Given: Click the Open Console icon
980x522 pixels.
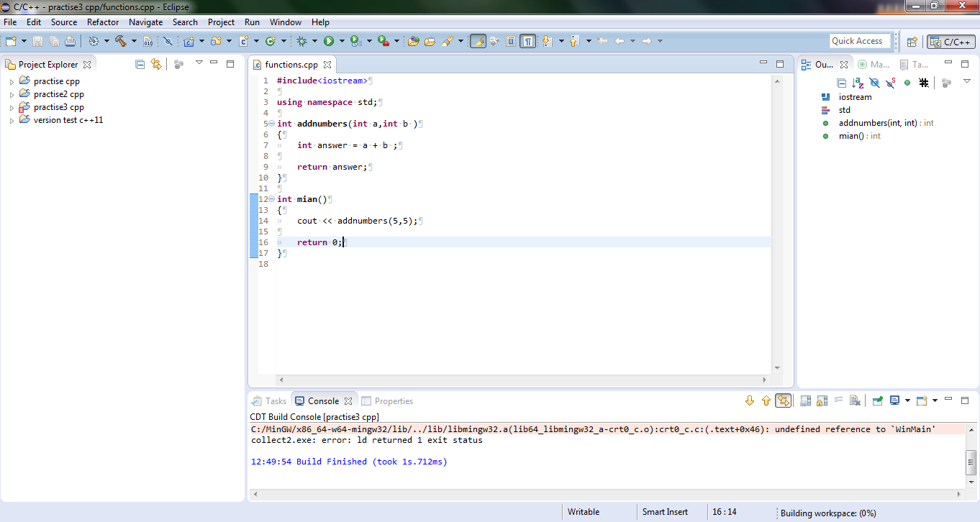Looking at the screenshot, I should pos(922,400).
